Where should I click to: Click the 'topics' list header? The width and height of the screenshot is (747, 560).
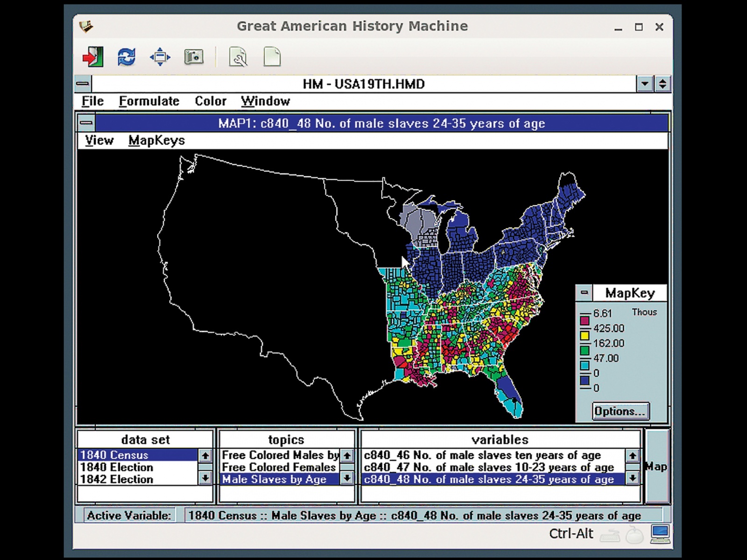pyautogui.click(x=286, y=440)
